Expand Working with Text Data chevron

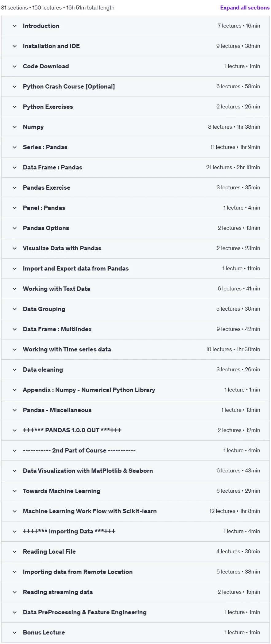pos(14,289)
